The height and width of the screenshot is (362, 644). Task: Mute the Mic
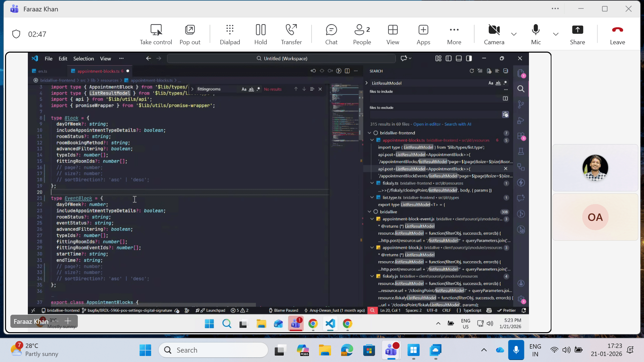point(536,34)
